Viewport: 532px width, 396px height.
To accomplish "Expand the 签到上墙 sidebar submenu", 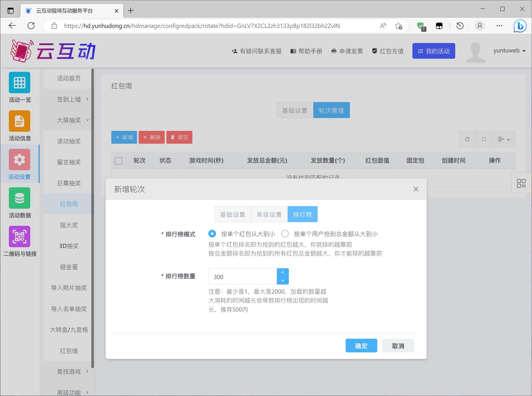I will [x=69, y=99].
